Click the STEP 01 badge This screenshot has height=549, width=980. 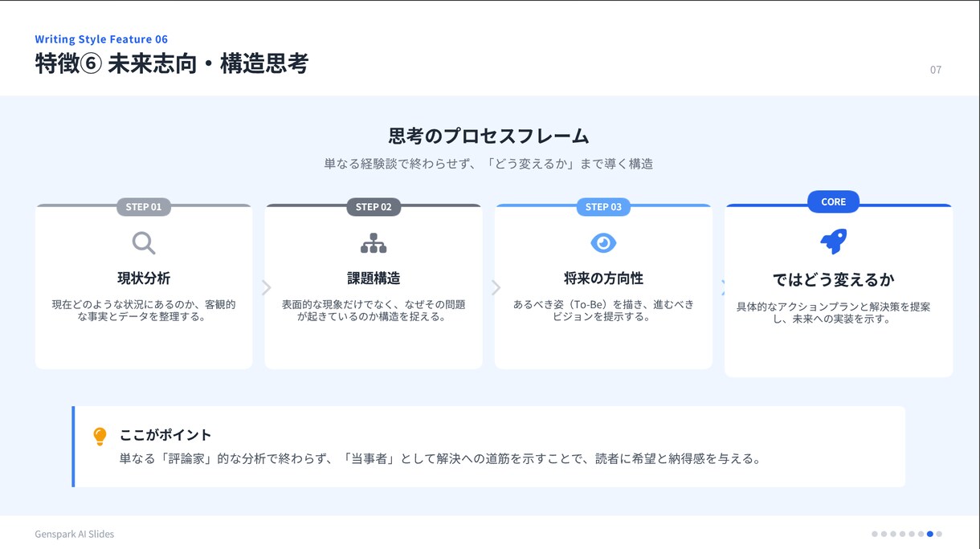[144, 206]
